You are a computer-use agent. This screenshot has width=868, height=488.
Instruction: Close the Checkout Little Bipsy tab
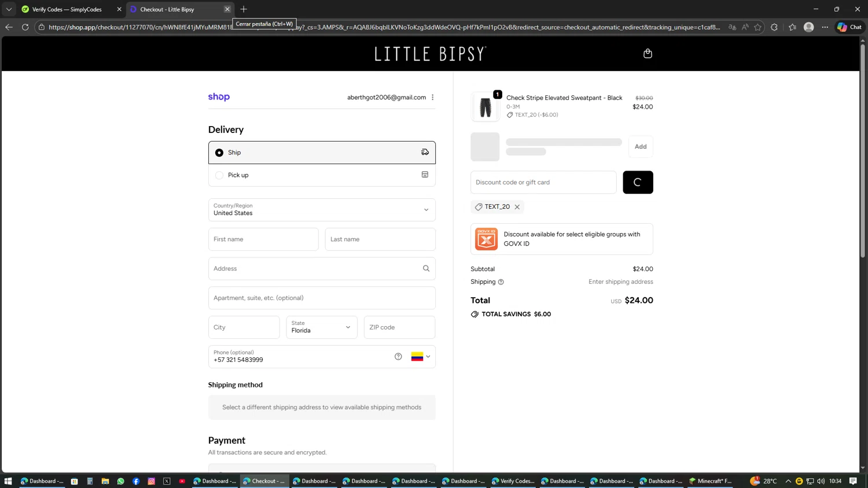[x=227, y=9]
